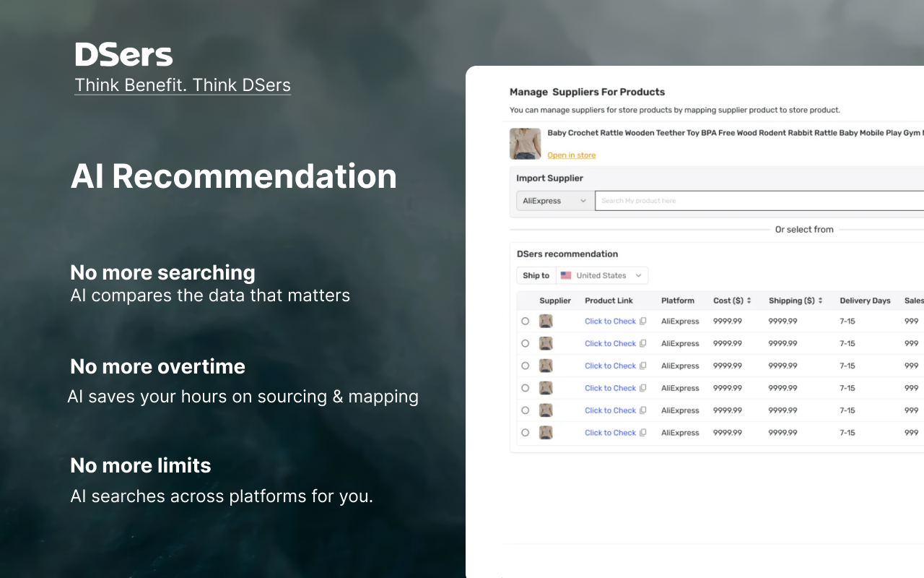Open 'Click to Check' in the fourth row
924x578 pixels.
[x=611, y=389]
